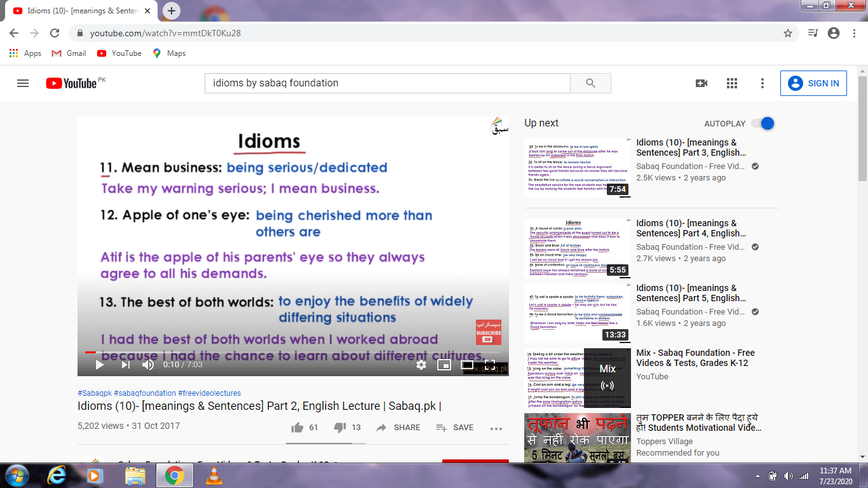Click the address bar URL
Screen dimensions: 868x488
pyautogui.click(x=165, y=33)
